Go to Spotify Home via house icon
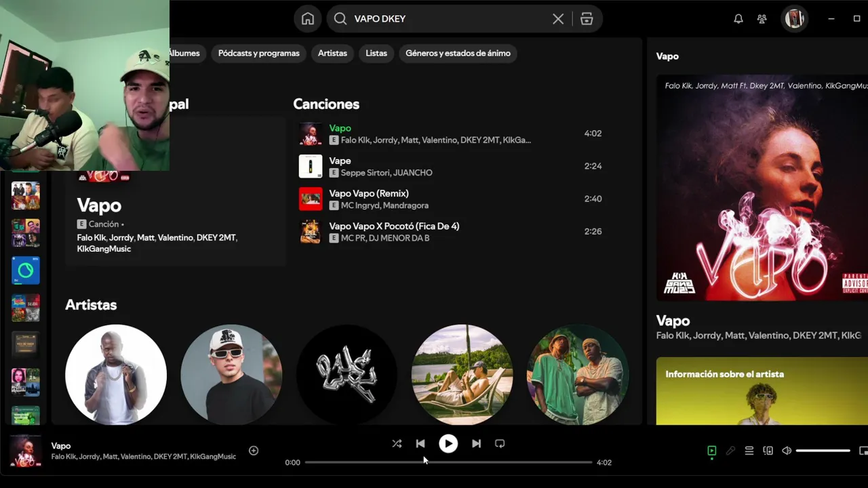 (x=308, y=18)
